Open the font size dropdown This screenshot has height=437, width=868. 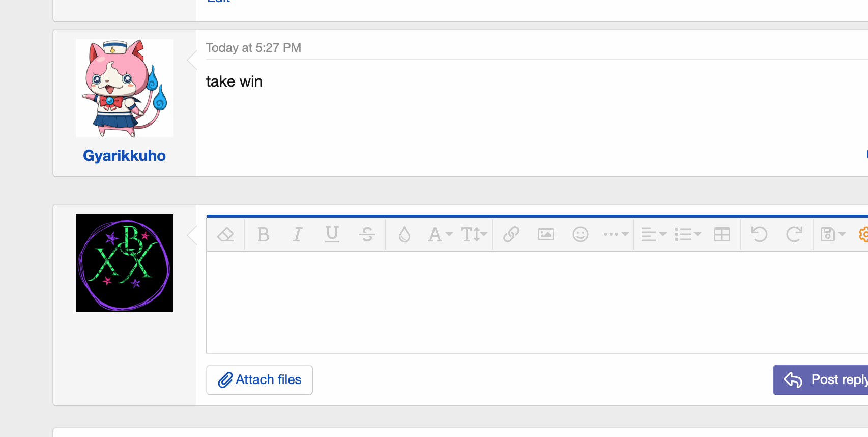coord(474,235)
